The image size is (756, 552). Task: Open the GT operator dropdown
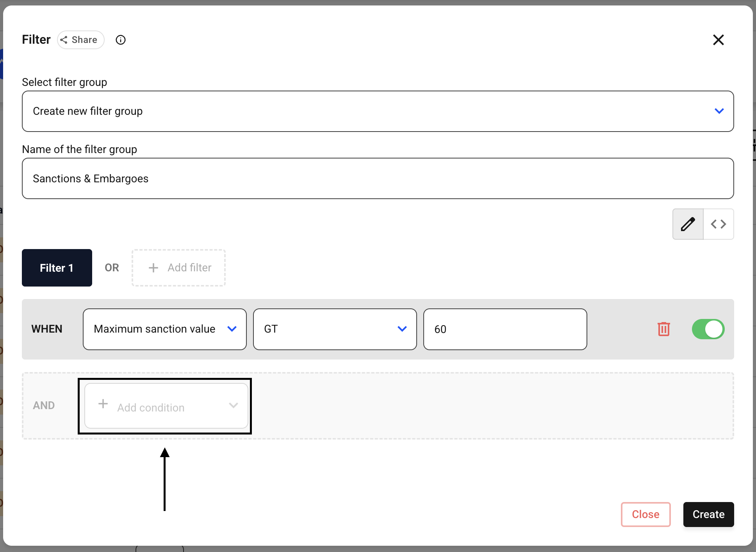click(x=335, y=329)
